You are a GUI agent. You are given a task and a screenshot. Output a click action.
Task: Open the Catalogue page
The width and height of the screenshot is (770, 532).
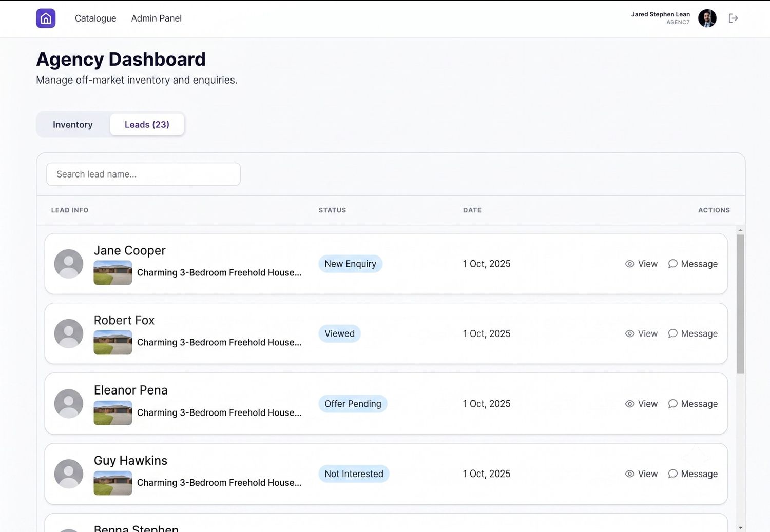click(x=95, y=18)
